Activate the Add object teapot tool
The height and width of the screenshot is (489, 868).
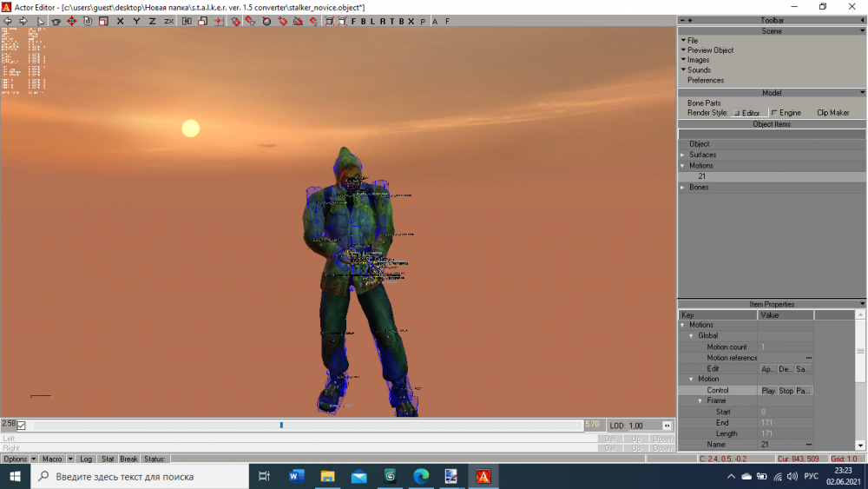point(56,21)
